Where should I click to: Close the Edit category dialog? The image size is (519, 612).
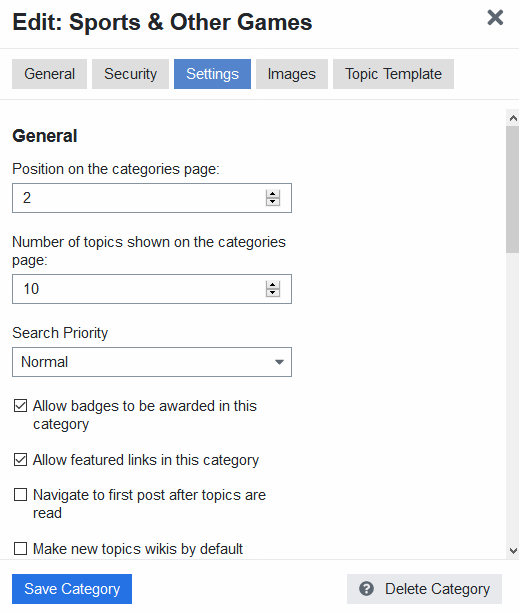[x=495, y=18]
